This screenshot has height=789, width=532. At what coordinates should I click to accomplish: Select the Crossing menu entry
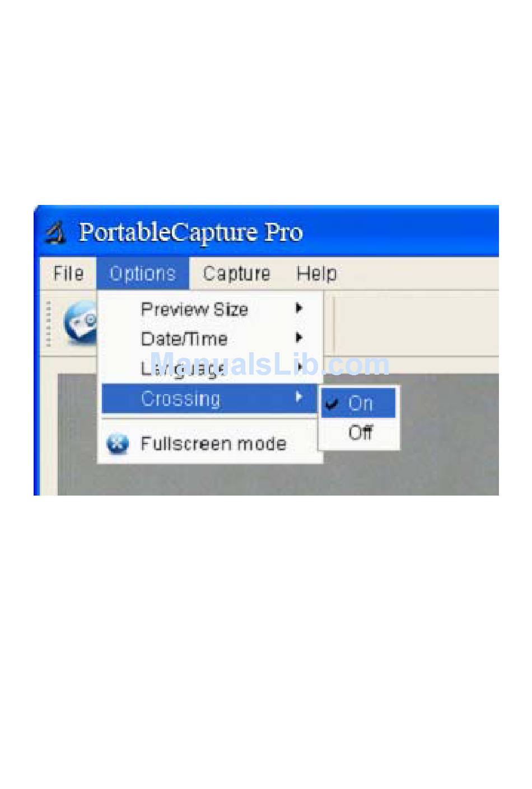pos(181,399)
